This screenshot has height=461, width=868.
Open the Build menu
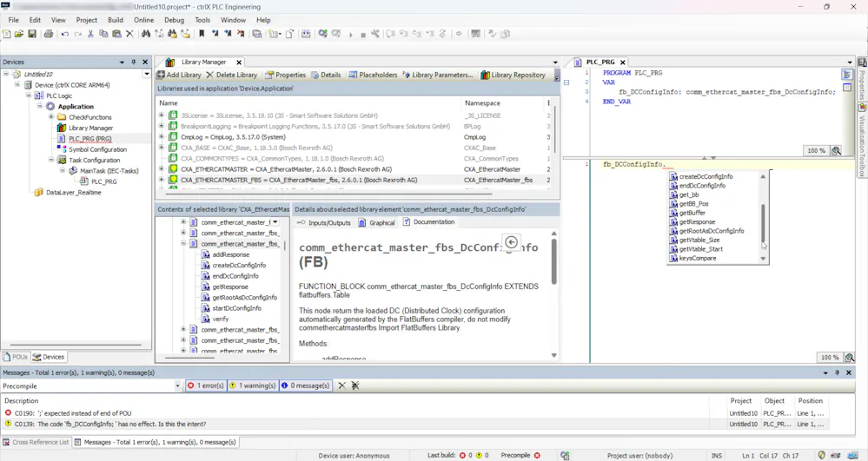pyautogui.click(x=116, y=20)
